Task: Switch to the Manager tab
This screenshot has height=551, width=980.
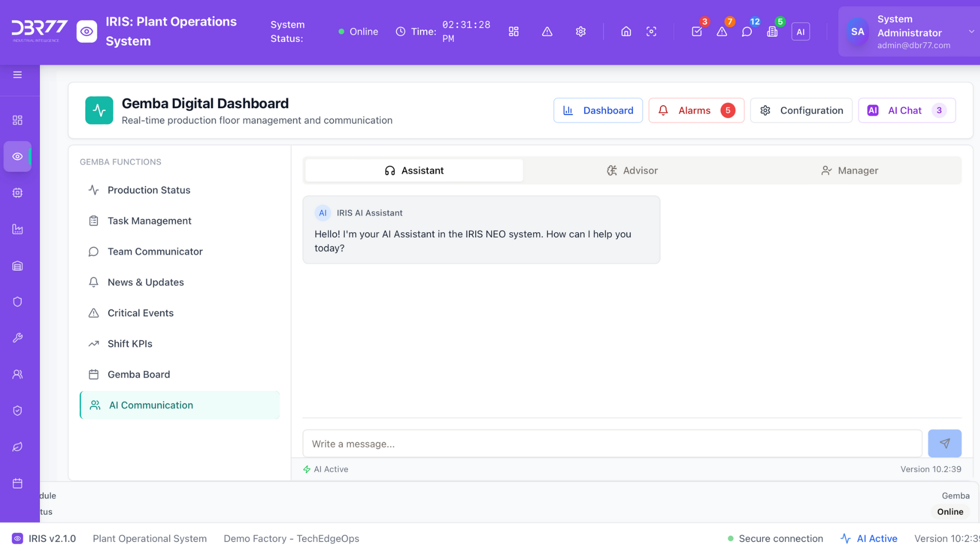Action: coord(849,170)
